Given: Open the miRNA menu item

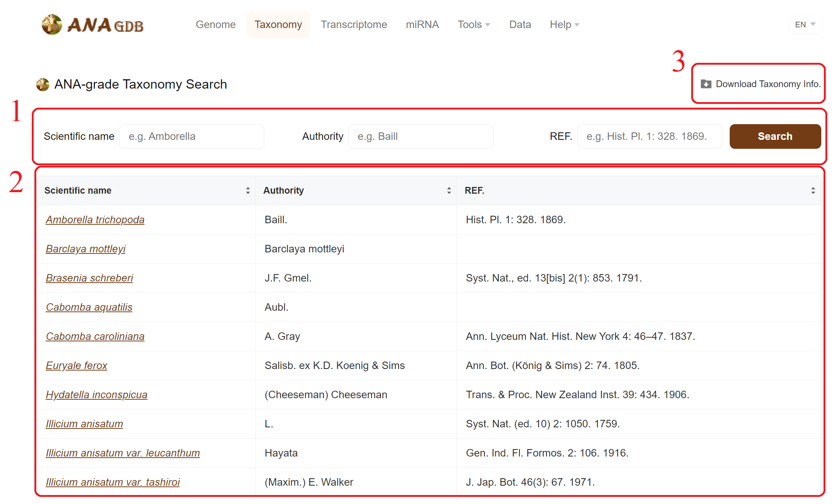Looking at the screenshot, I should tap(422, 25).
